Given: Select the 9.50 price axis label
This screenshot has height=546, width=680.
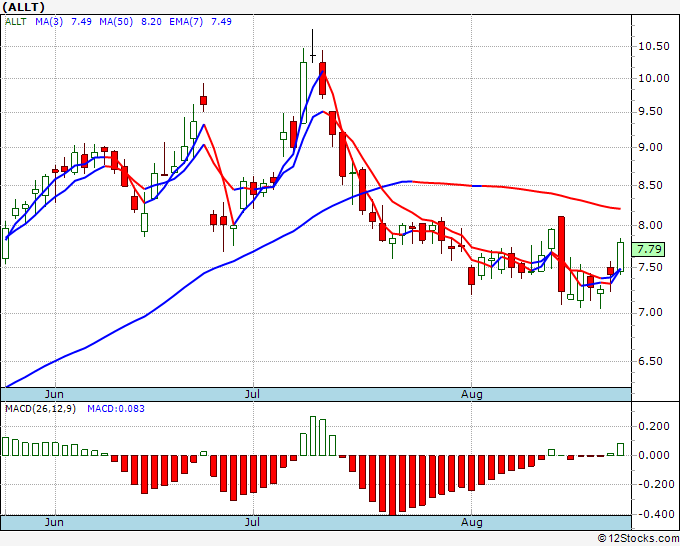Looking at the screenshot, I should 650,112.
